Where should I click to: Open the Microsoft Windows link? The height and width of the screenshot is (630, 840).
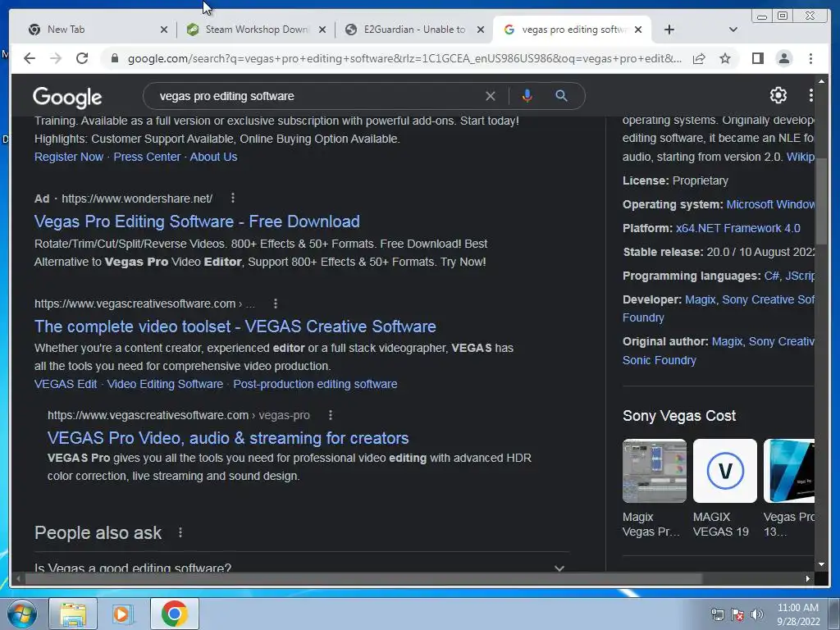[x=770, y=204]
